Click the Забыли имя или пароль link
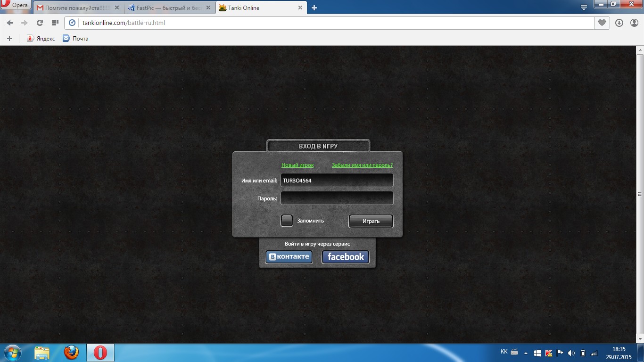644x362 pixels. (x=362, y=165)
